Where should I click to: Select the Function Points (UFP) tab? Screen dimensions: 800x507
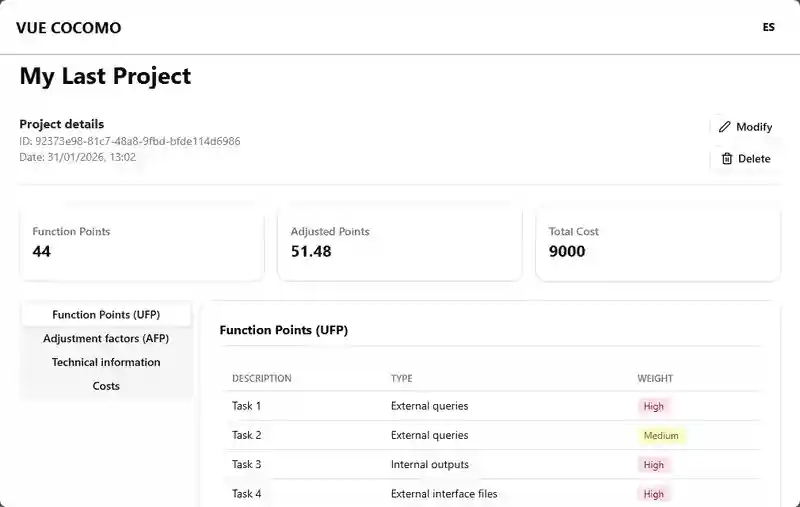(x=106, y=315)
